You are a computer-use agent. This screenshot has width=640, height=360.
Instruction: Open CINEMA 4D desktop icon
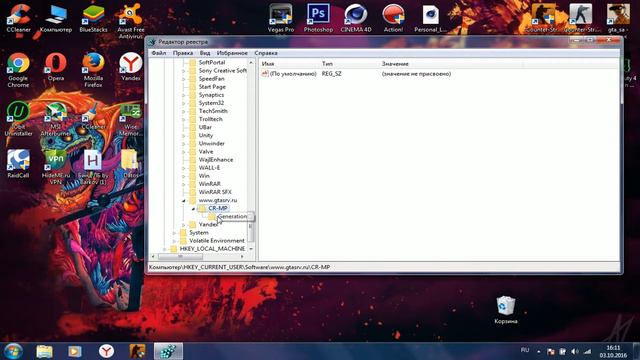click(x=356, y=18)
